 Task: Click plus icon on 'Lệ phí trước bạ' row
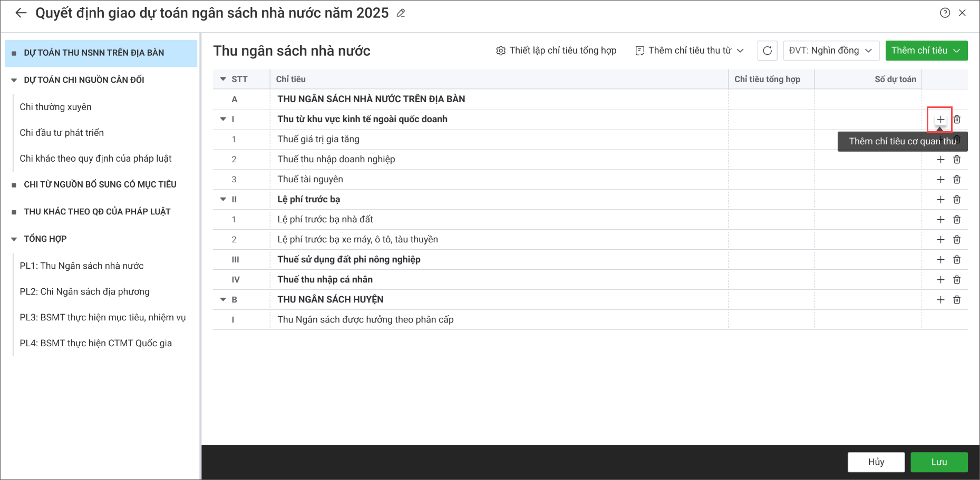(x=940, y=200)
